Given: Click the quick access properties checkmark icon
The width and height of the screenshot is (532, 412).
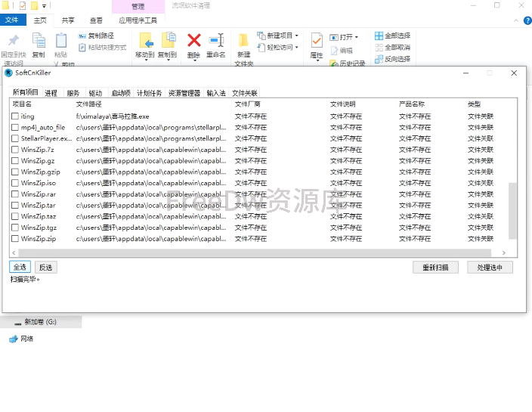Looking at the screenshot, I should click(23, 5).
